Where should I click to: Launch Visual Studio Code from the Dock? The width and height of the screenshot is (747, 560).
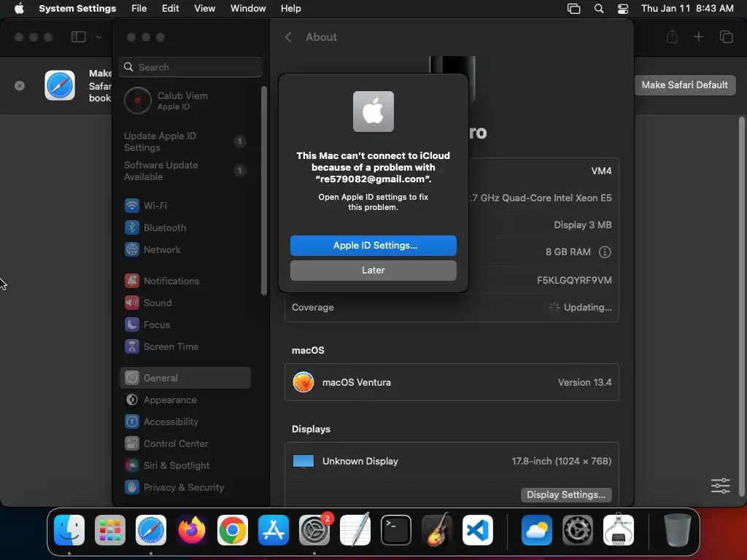click(478, 530)
